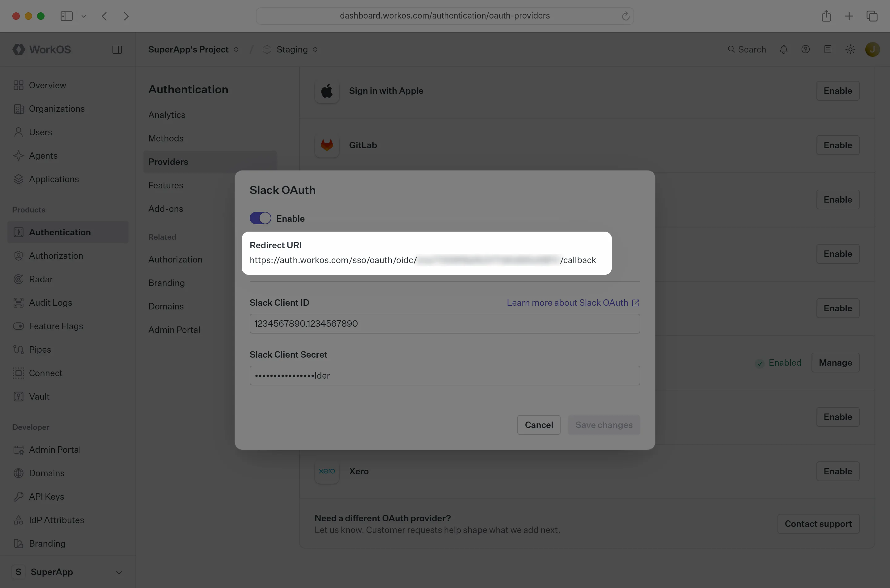Click the WorkOS logo
890x588 pixels.
42,49
